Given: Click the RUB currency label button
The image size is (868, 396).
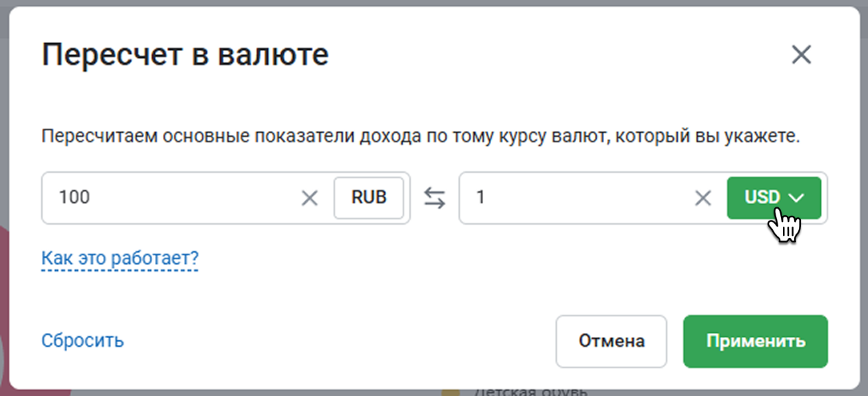Looking at the screenshot, I should [x=369, y=198].
